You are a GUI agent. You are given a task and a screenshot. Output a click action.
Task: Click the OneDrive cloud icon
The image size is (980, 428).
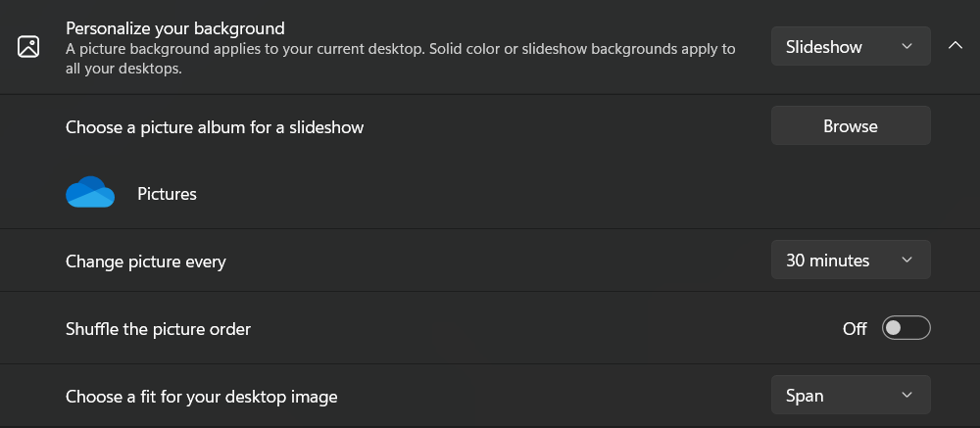click(90, 193)
